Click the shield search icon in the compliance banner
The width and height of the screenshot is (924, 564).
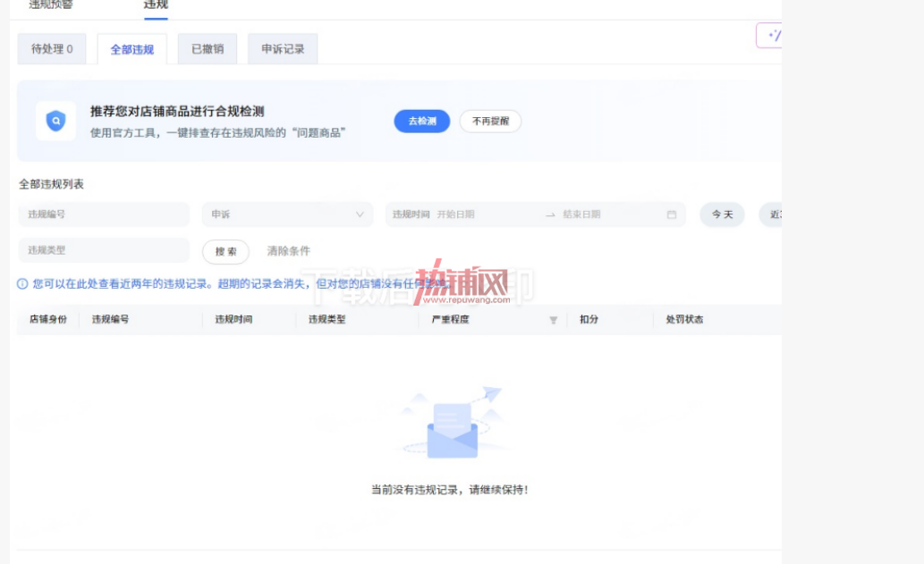(56, 121)
